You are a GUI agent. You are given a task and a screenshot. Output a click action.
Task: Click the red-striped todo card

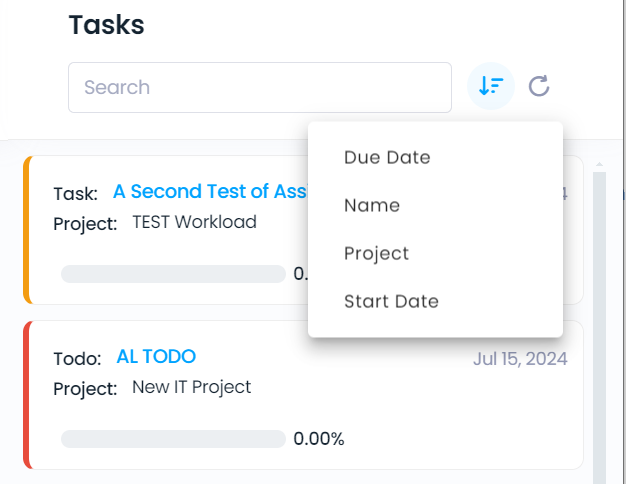(303, 395)
